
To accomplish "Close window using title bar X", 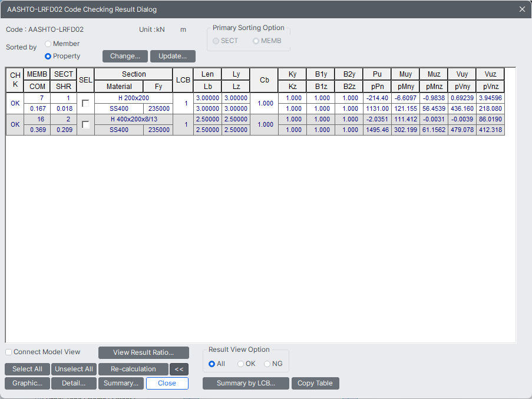I will (522, 9).
